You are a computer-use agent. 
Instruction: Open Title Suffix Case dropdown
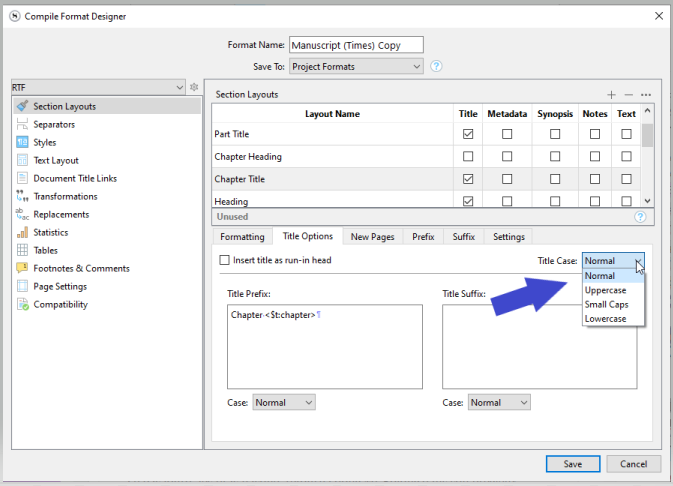click(x=499, y=402)
